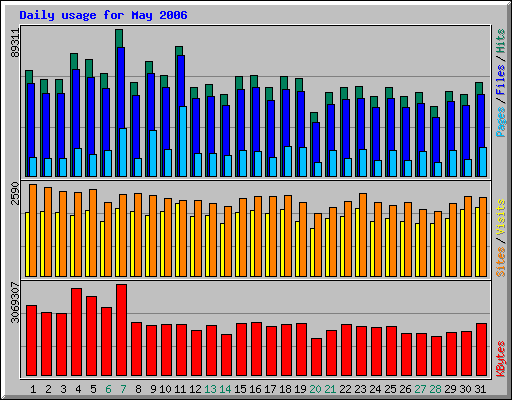The height and width of the screenshot is (400, 512).
Task: Select green weekend day label 28
Action: 435,389
